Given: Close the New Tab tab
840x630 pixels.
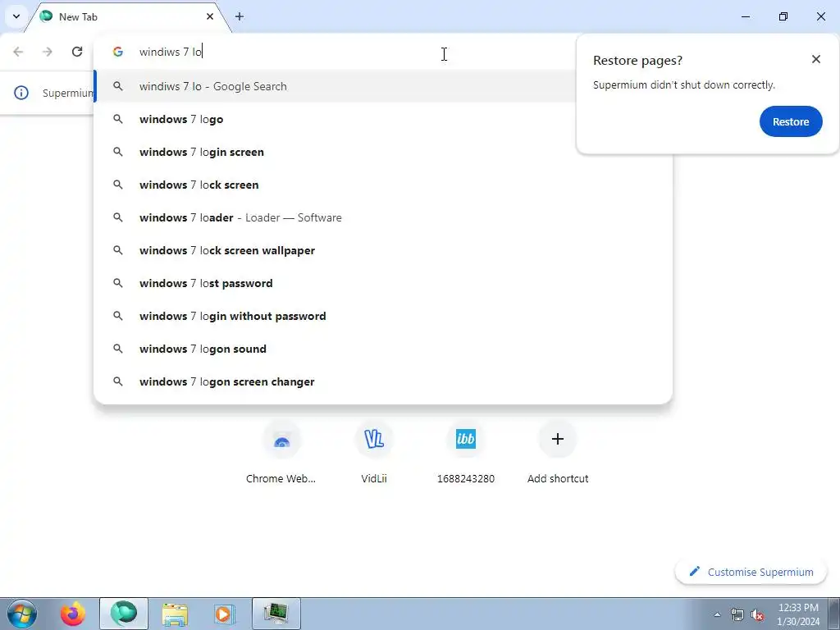Looking at the screenshot, I should (209, 16).
